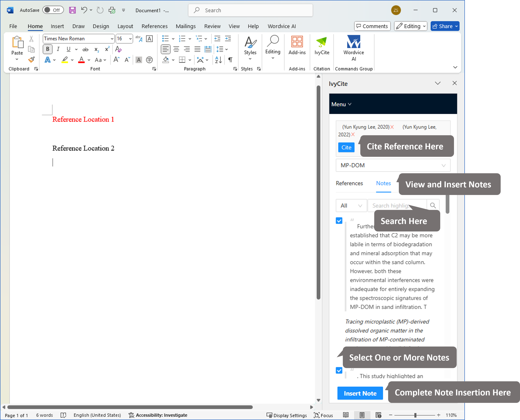520x420 pixels.
Task: Click the Cut scissors icon
Action: 31,39
